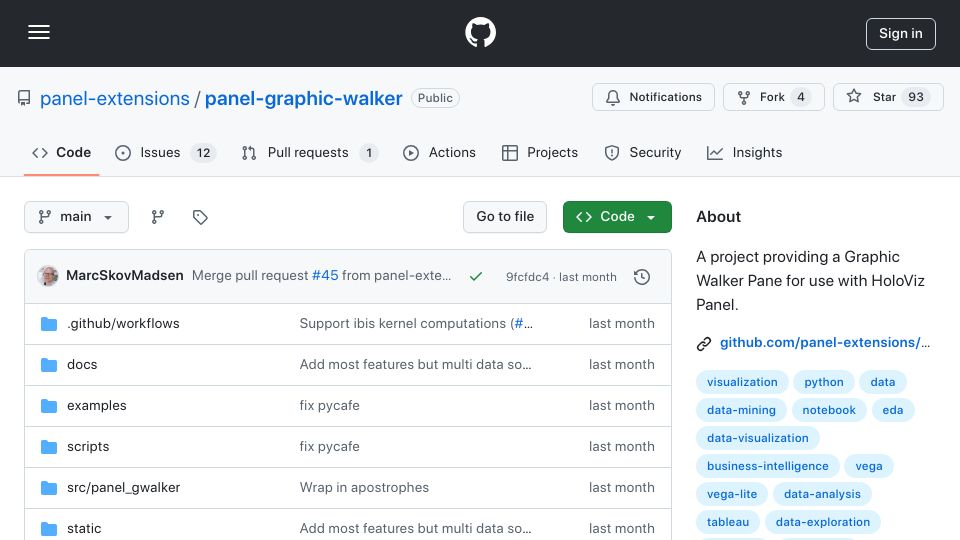Open docs row 'Add most features' commit message
960x540 pixels.
[415, 364]
